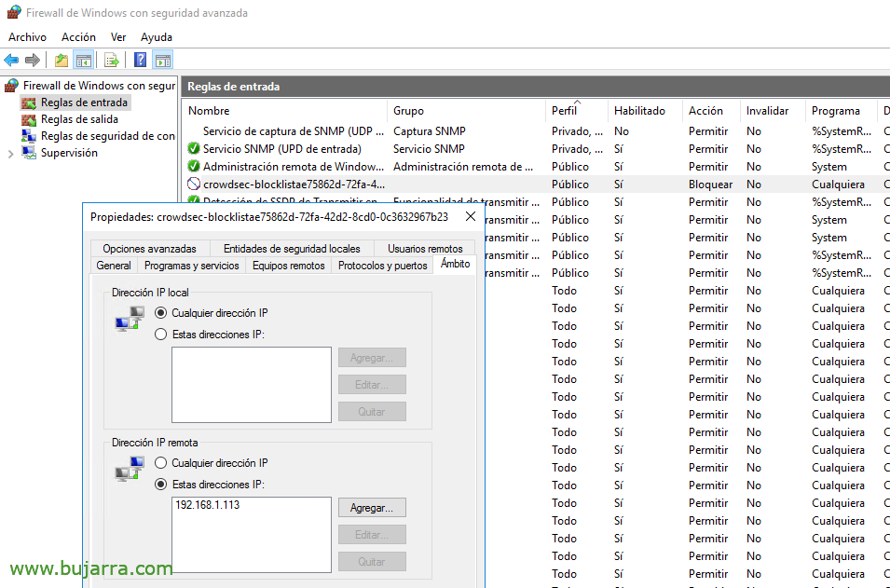890x588 pixels.
Task: Click the Back arrow toolbar icon
Action: pos(11,60)
